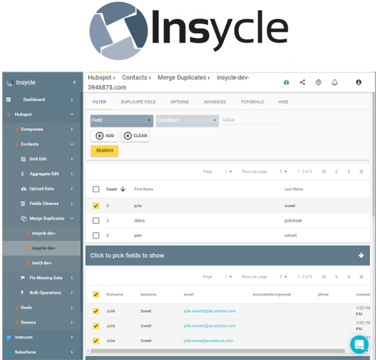
Task: Check the jean row checkbox
Action: pyautogui.click(x=96, y=236)
